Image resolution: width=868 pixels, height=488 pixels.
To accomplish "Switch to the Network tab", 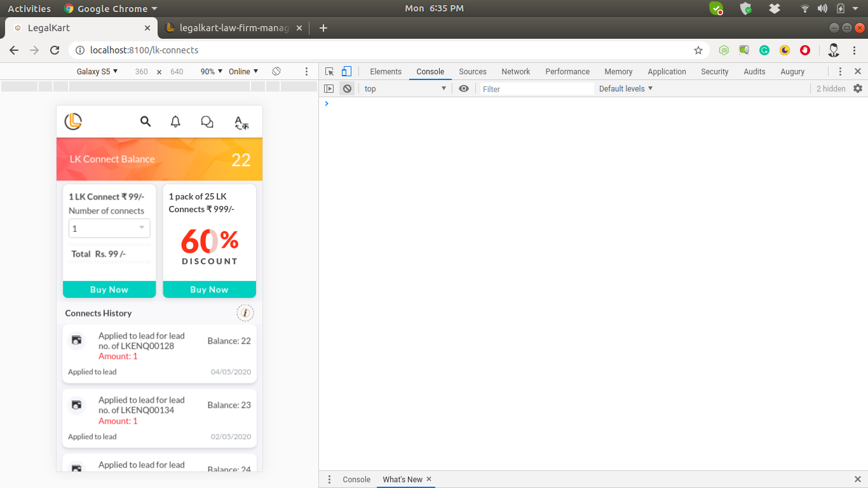I will click(x=515, y=72).
